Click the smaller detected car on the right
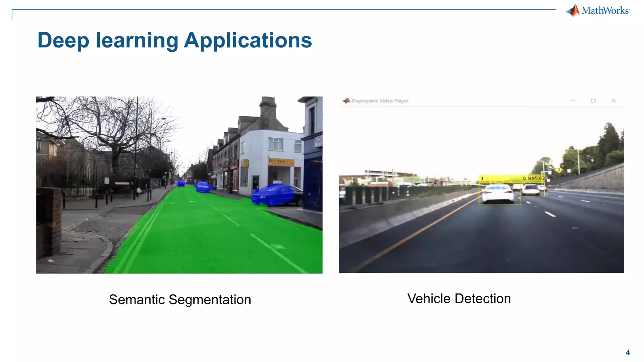644x362 pixels. pyautogui.click(x=531, y=189)
